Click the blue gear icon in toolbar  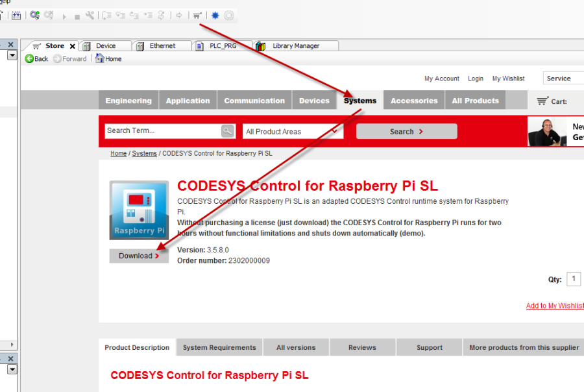point(215,15)
